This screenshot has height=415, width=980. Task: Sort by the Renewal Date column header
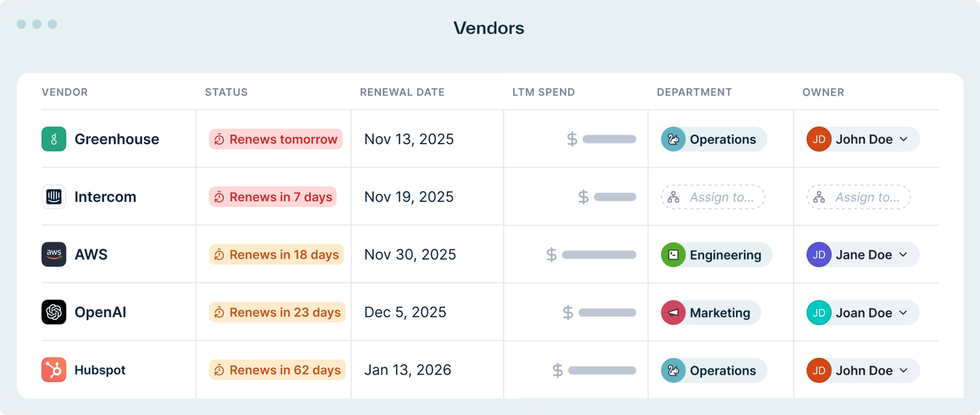click(x=402, y=92)
